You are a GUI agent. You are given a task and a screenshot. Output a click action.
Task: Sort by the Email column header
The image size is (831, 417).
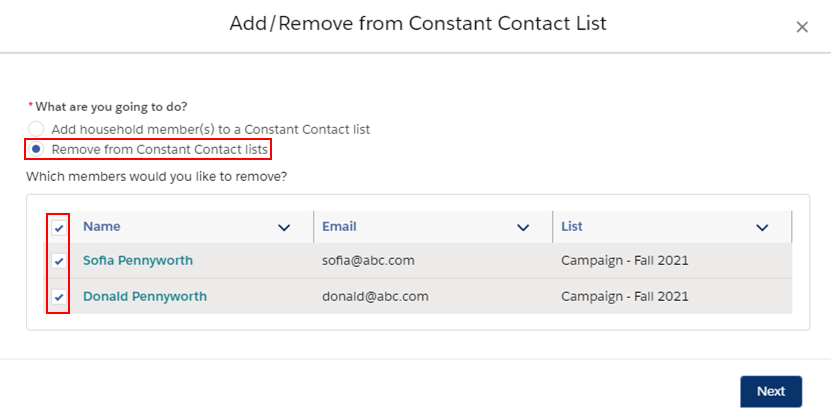pos(339,226)
